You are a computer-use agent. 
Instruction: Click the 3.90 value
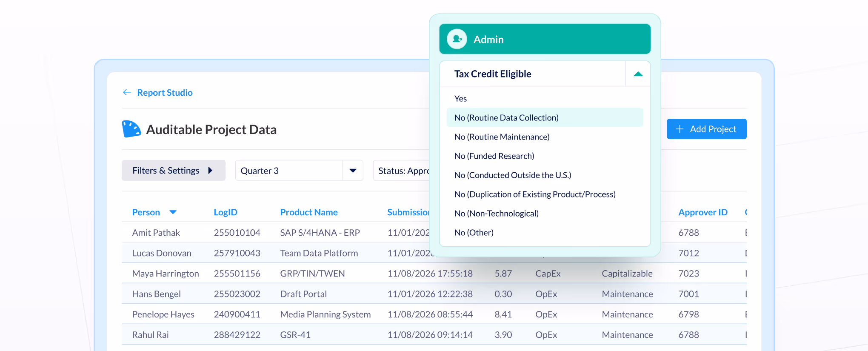[503, 335]
